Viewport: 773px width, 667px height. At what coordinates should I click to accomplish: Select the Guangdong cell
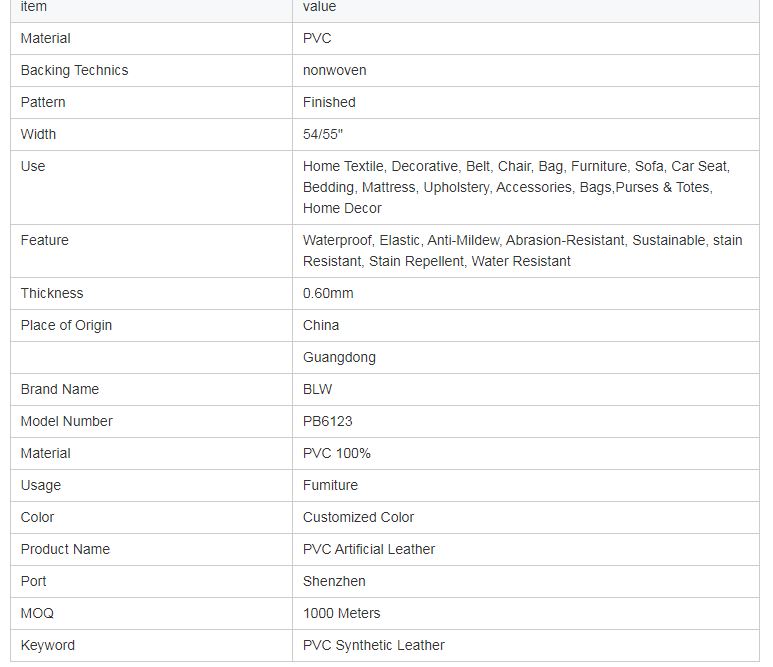[x=526, y=357]
